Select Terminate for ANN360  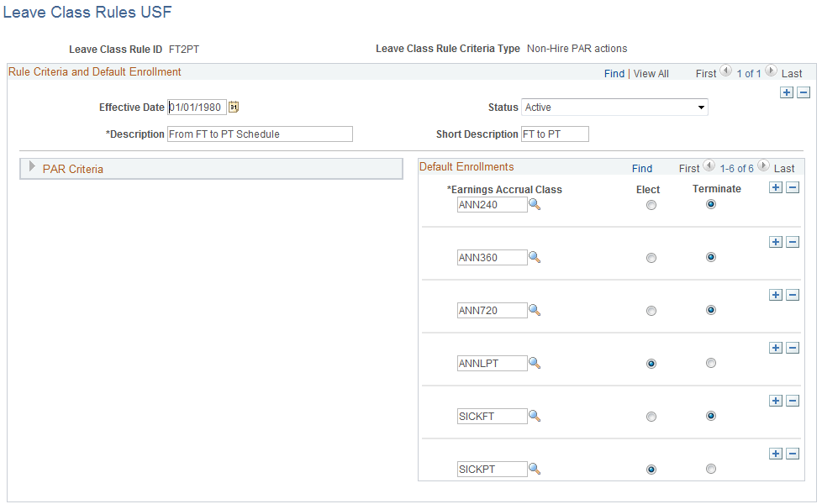(711, 257)
